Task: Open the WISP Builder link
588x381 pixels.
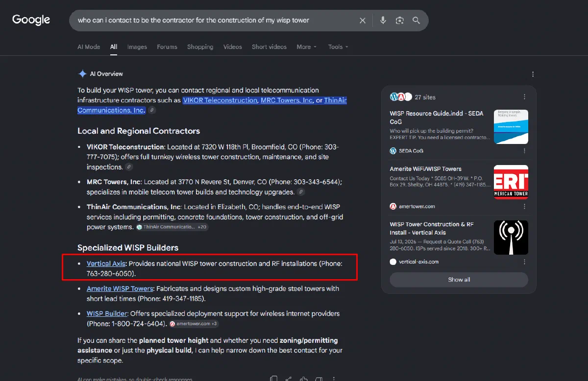Action: (x=107, y=313)
